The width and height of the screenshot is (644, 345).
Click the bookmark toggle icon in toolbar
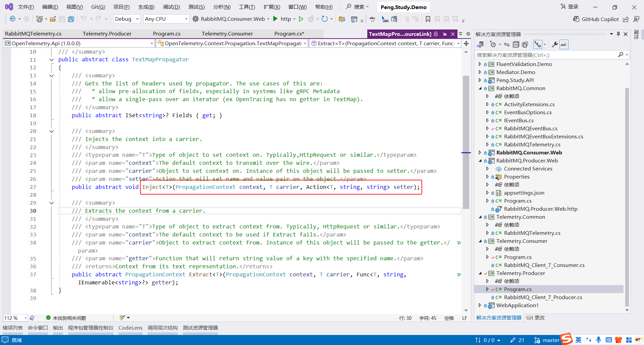pyautogui.click(x=428, y=19)
